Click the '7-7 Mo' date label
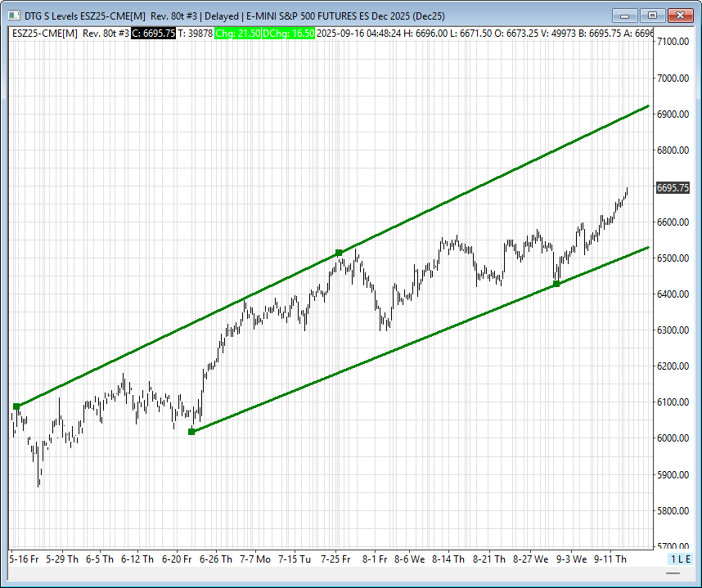The image size is (702, 588). point(255,559)
